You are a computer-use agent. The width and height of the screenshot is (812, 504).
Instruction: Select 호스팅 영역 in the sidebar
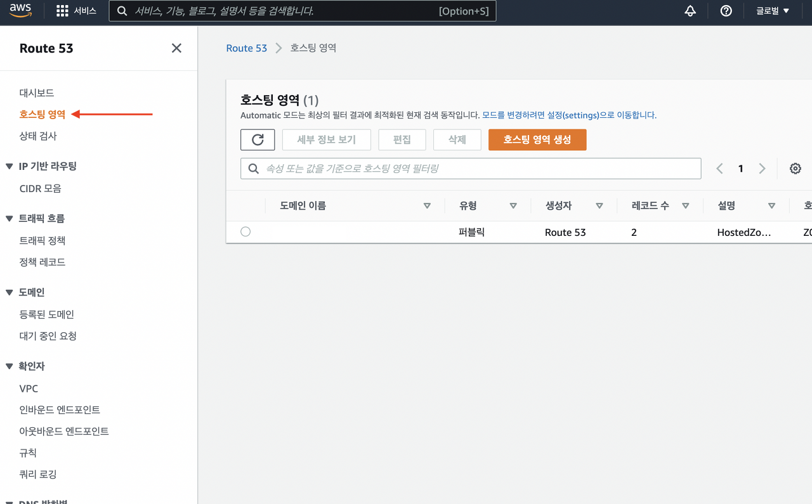[x=43, y=114]
